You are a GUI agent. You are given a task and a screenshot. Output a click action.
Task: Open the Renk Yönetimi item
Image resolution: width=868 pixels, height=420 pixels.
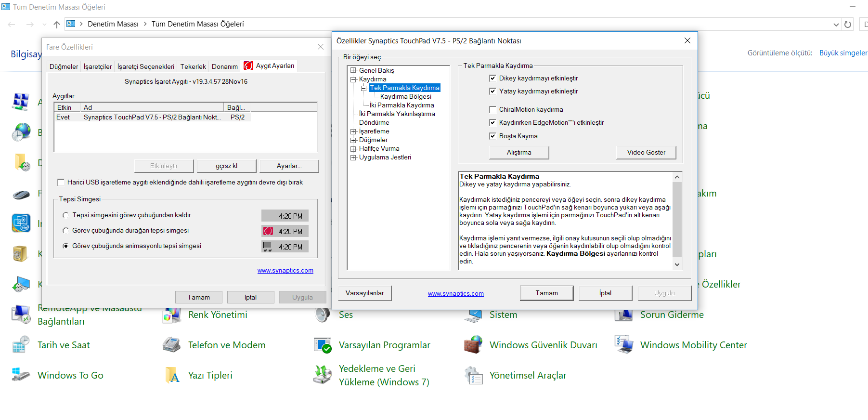[x=218, y=315]
